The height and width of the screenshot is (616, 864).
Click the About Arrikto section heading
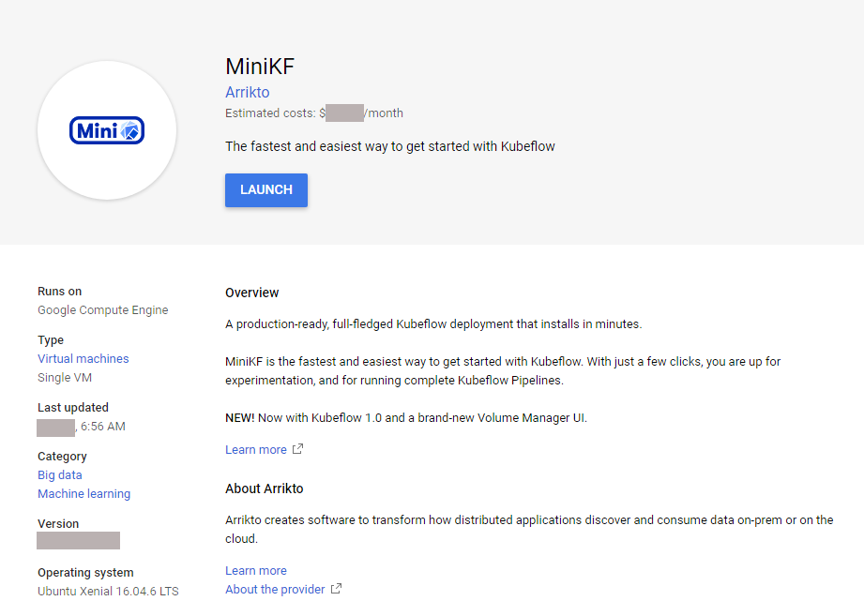[265, 488]
